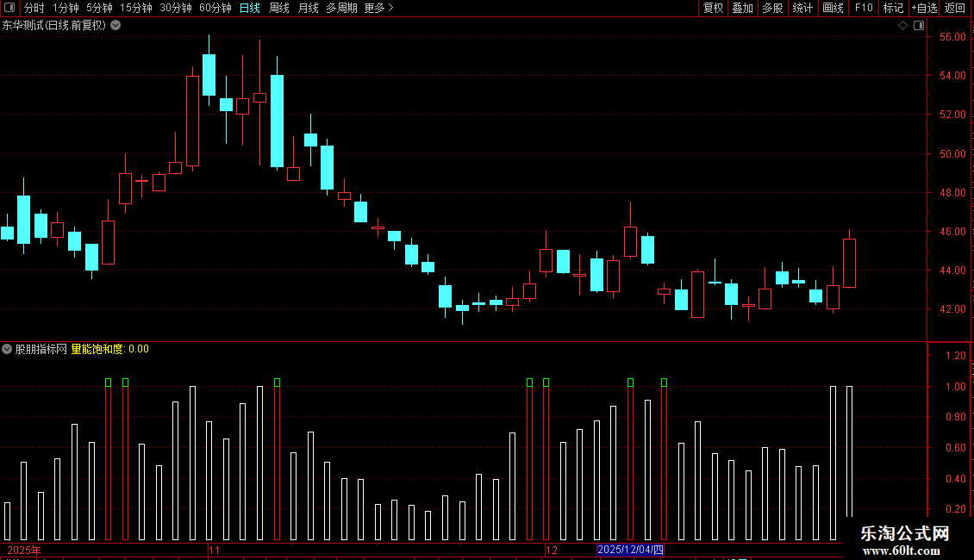Open the 股朋指标网 indicator dropdown circle
The width and height of the screenshot is (974, 560).
[7, 349]
